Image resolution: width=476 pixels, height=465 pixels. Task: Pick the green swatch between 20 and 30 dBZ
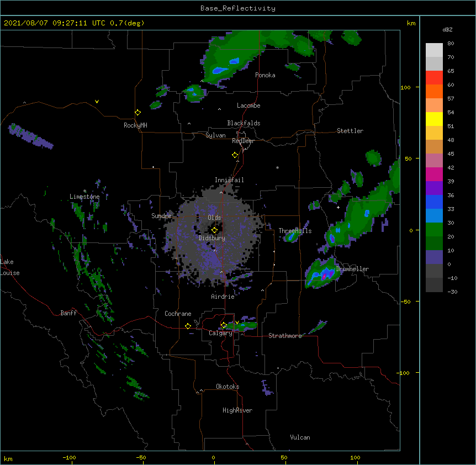[x=434, y=230]
